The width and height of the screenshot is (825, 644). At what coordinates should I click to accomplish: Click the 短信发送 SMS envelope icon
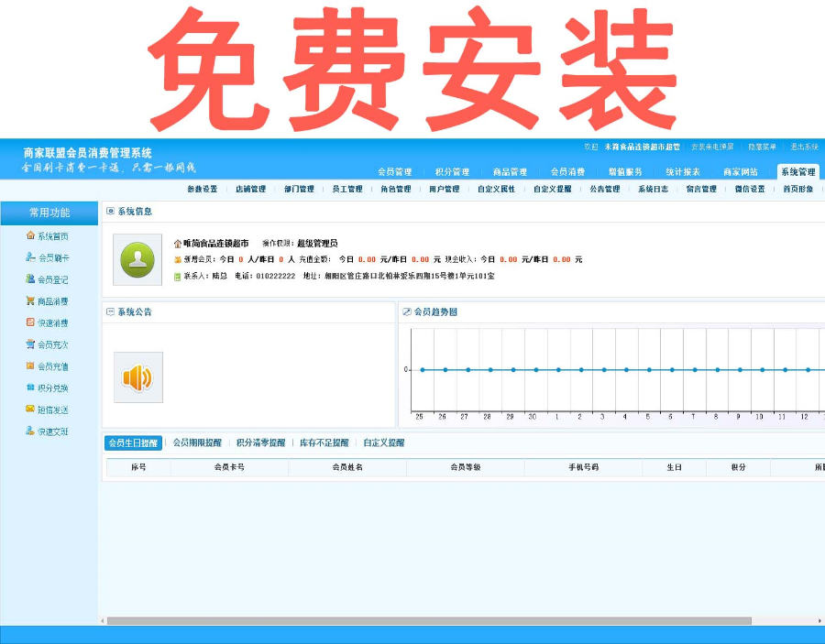[32, 409]
